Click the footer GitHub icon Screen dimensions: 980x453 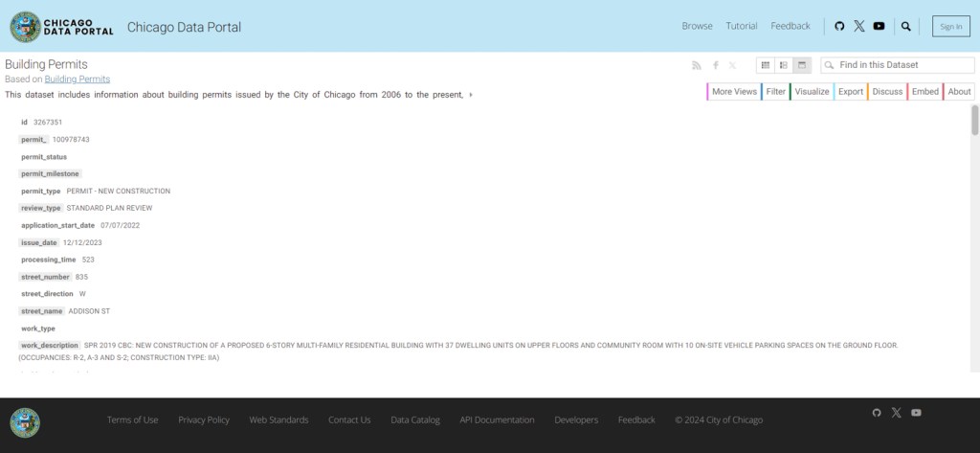876,412
